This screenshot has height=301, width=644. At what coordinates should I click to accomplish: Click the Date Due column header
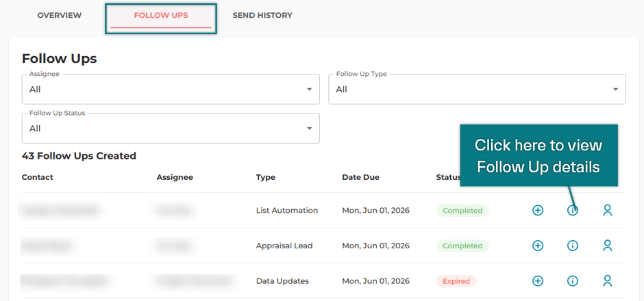pos(360,177)
